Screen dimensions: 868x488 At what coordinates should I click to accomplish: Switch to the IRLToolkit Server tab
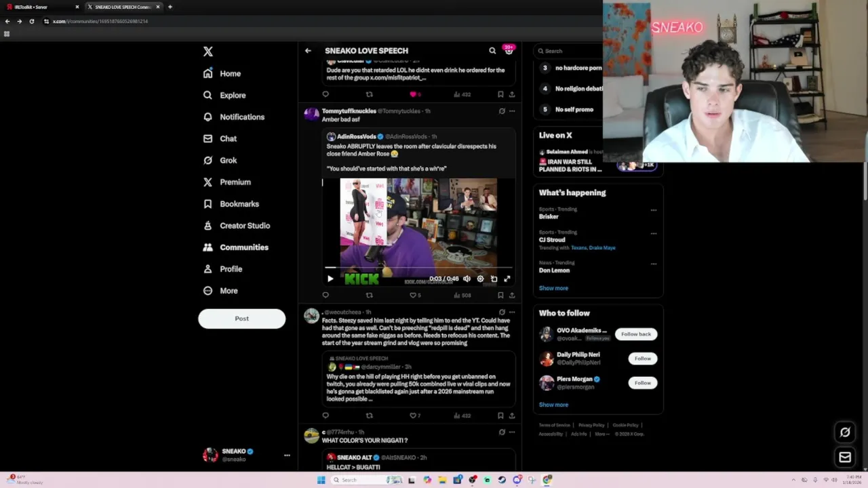tap(41, 7)
